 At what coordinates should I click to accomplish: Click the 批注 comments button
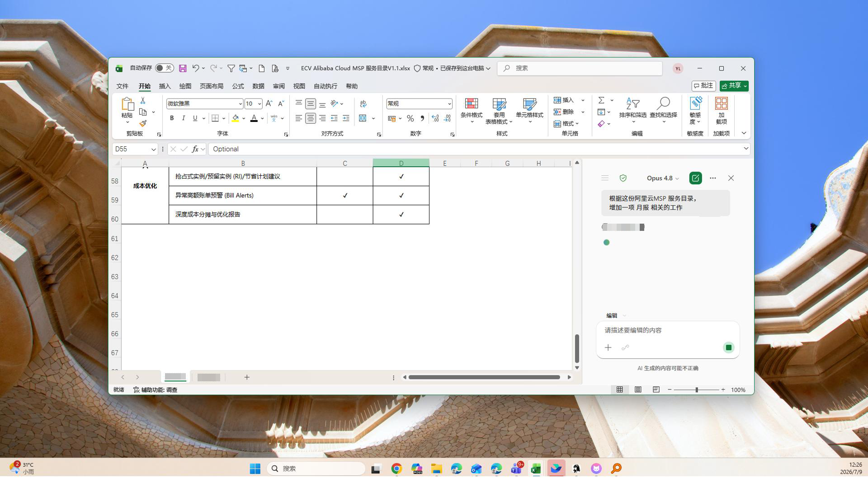click(704, 86)
